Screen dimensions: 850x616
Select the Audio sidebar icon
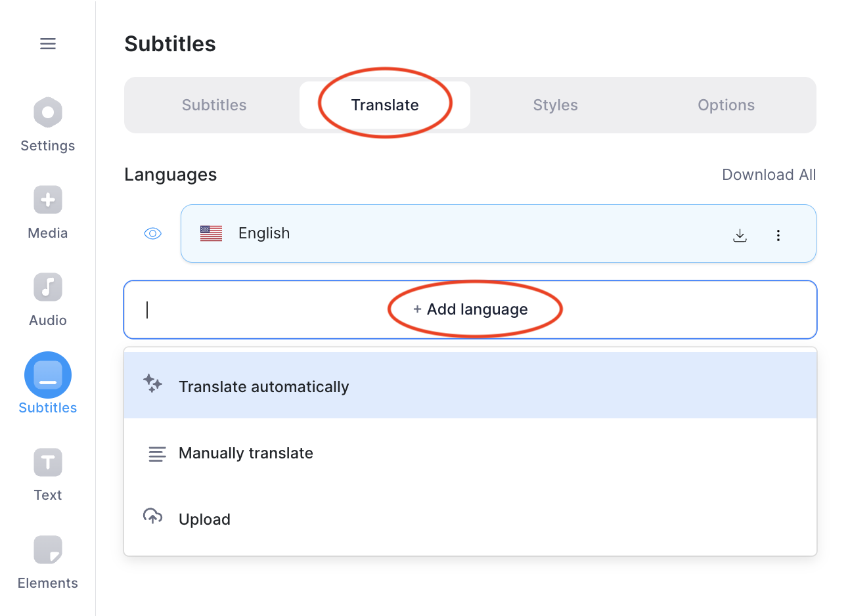[47, 287]
